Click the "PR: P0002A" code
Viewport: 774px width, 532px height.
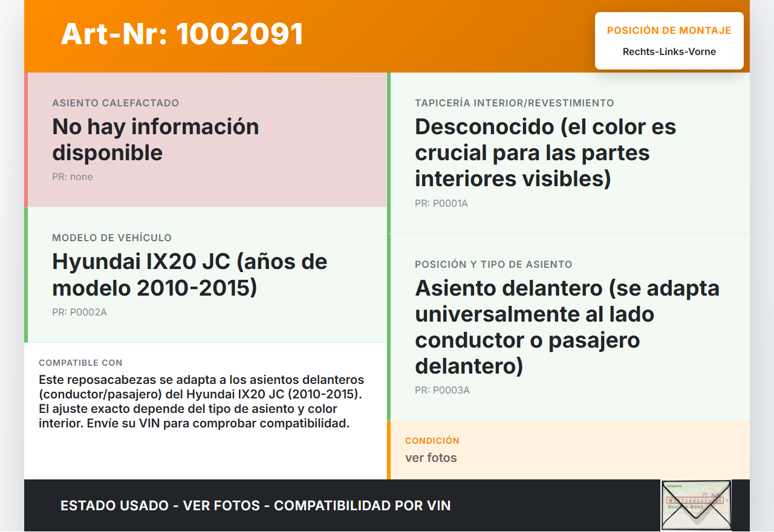point(79,313)
